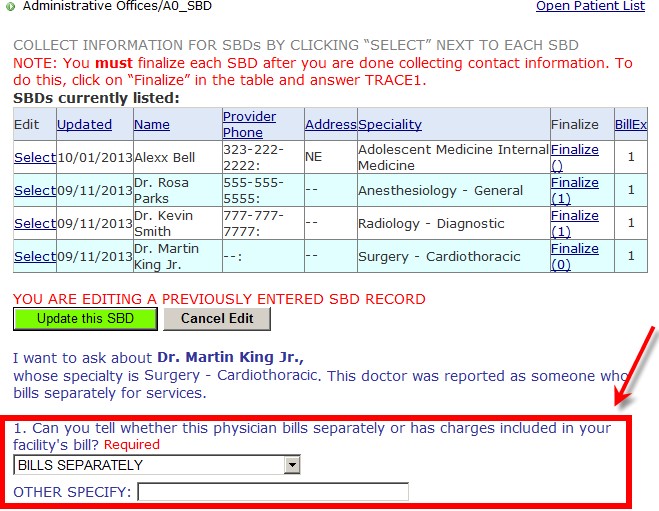Finalize the Dr. Martin King Jr. record

[574, 249]
